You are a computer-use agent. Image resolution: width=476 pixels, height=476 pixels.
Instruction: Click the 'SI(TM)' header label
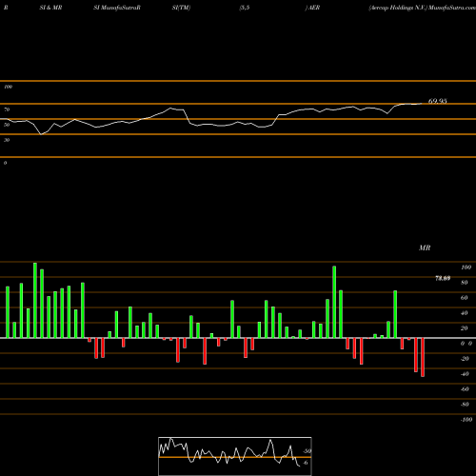181,8
